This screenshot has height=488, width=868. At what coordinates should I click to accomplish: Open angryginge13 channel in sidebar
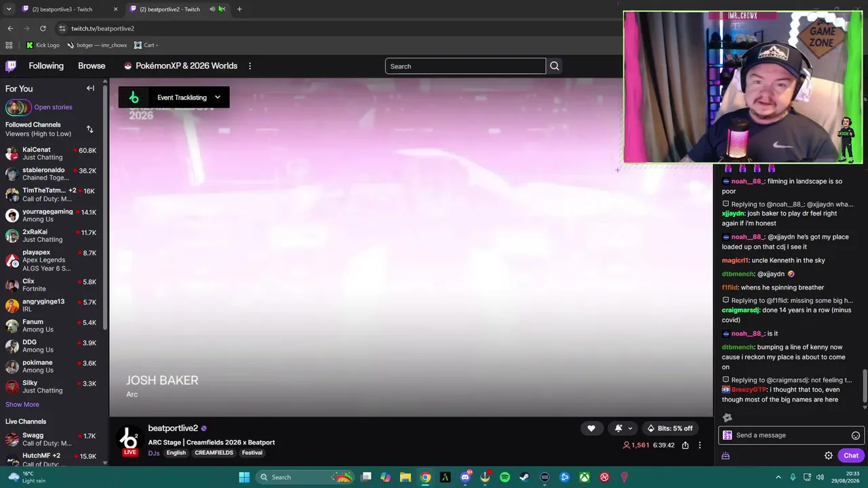(x=52, y=305)
